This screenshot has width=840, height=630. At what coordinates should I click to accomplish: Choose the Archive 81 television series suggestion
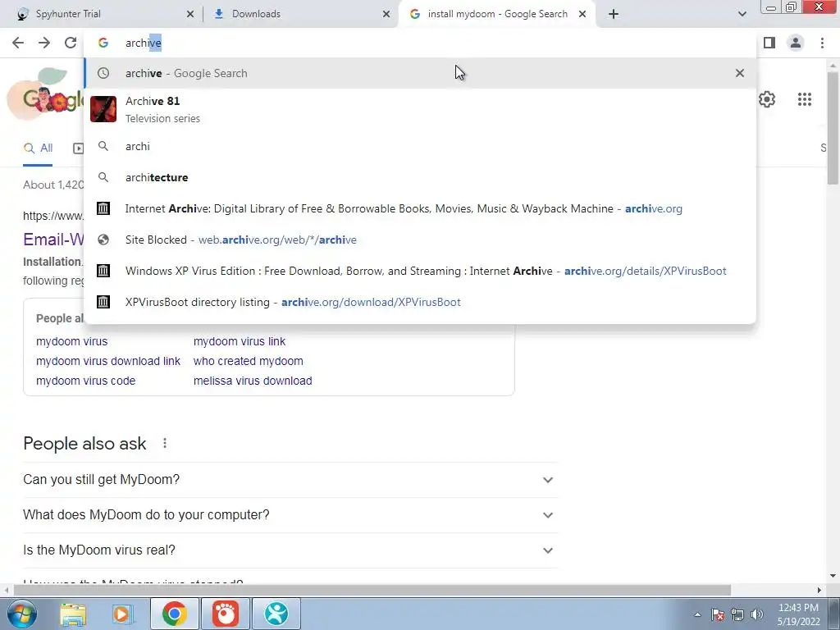coord(420,109)
